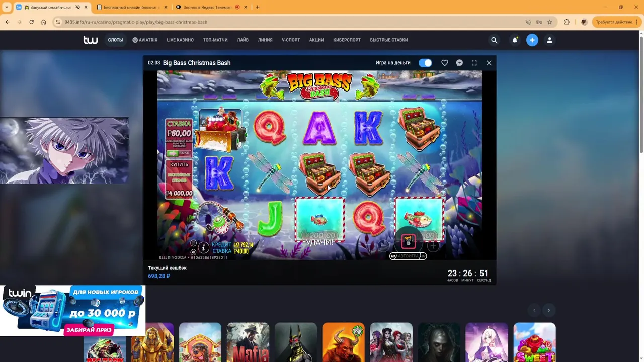Show the previous games in the carousel

(x=534, y=310)
